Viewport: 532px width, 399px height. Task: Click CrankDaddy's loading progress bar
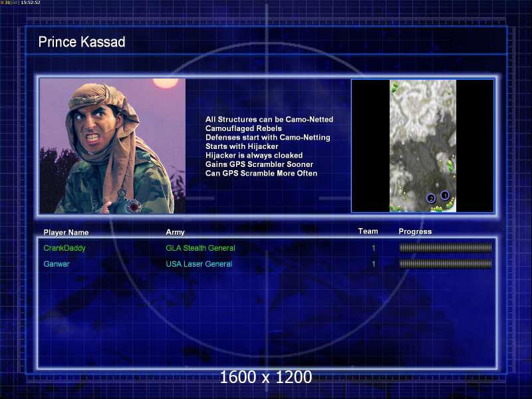[445, 248]
